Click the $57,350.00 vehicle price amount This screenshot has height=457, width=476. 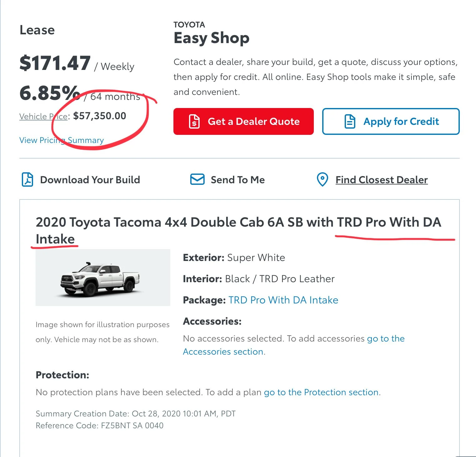coord(100,116)
